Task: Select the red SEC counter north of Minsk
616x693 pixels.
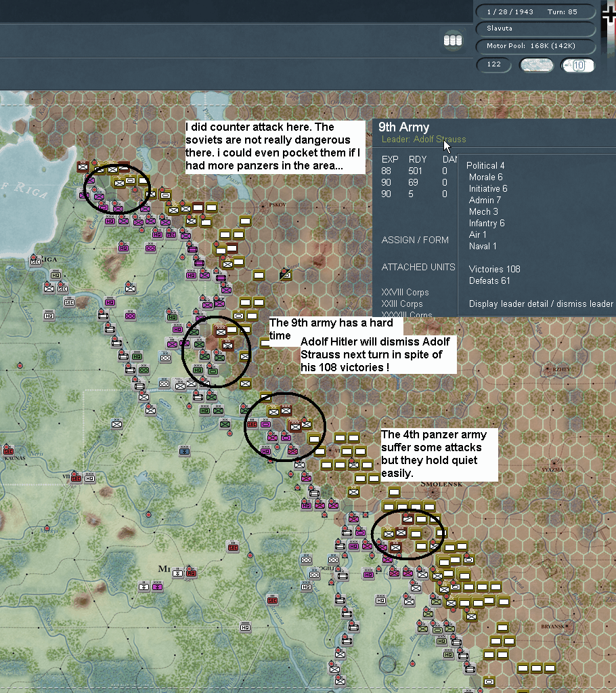Action: 233,547
